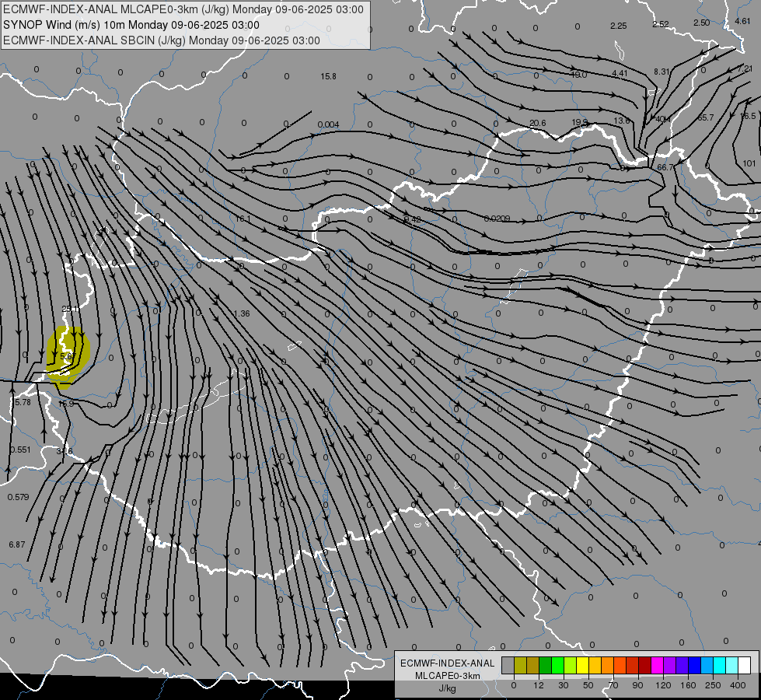
Task: Click the magenta legend swatch
Action: [657, 665]
